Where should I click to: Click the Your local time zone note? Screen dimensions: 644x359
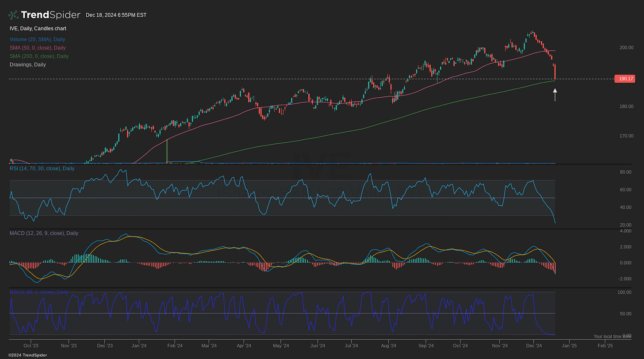click(612, 336)
